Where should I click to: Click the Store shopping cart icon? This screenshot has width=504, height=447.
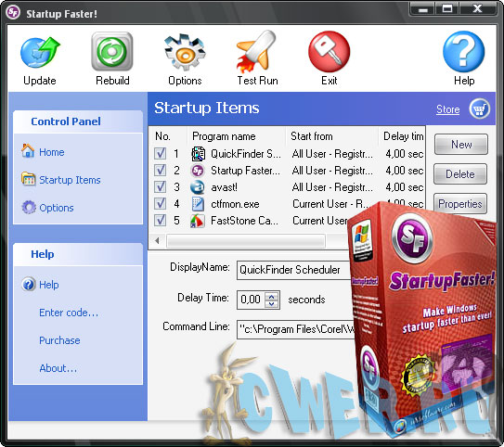(x=479, y=109)
